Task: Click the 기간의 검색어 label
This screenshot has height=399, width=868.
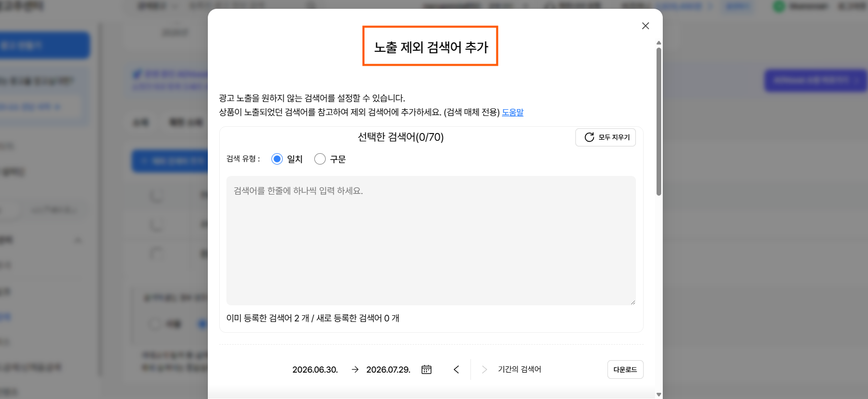Action: (x=520, y=370)
